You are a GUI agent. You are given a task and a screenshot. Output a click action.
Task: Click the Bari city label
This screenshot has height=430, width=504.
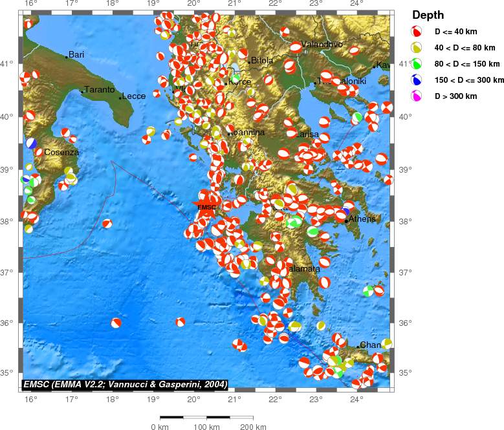click(x=76, y=55)
